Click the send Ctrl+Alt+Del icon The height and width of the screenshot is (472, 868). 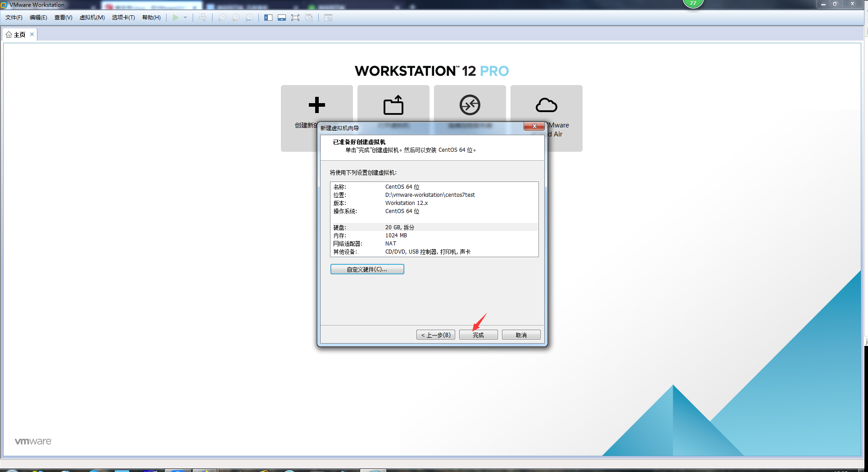203,18
